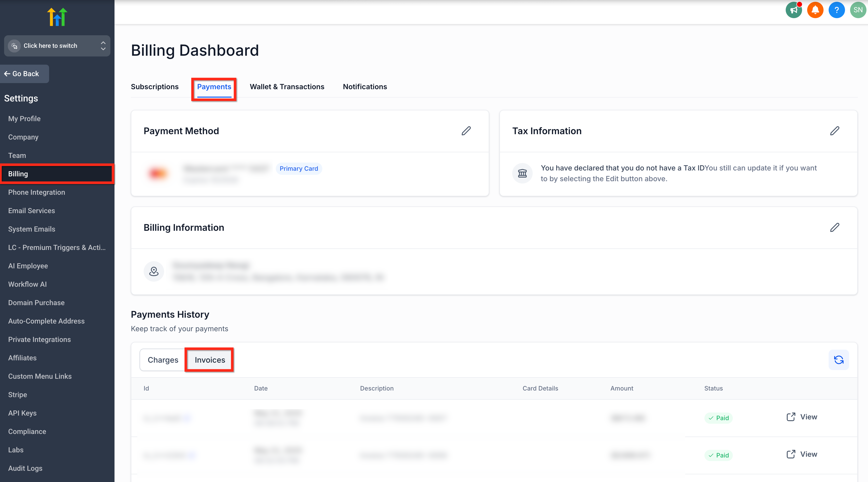Screen dimensions: 868x482
Task: Open Phone Integration settings
Action: tap(36, 192)
